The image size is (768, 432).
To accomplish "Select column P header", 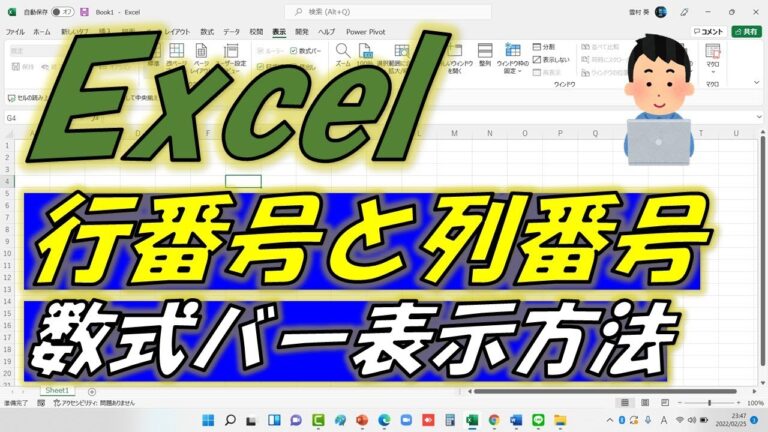I will point(560,133).
